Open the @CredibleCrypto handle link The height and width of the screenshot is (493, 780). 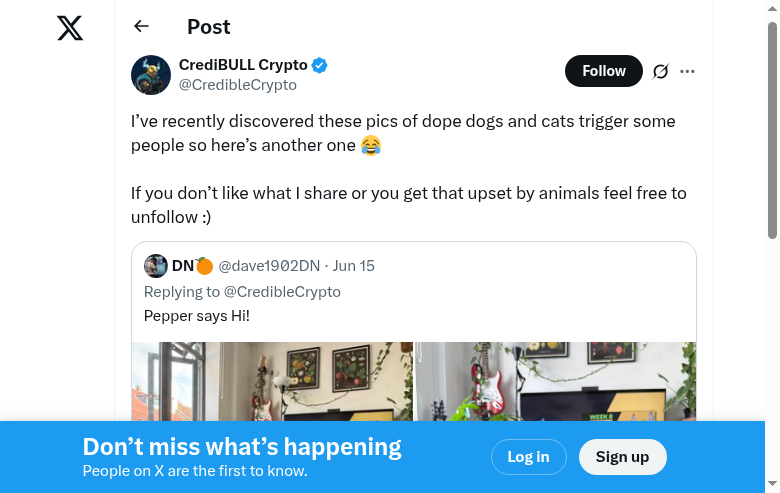(237, 85)
